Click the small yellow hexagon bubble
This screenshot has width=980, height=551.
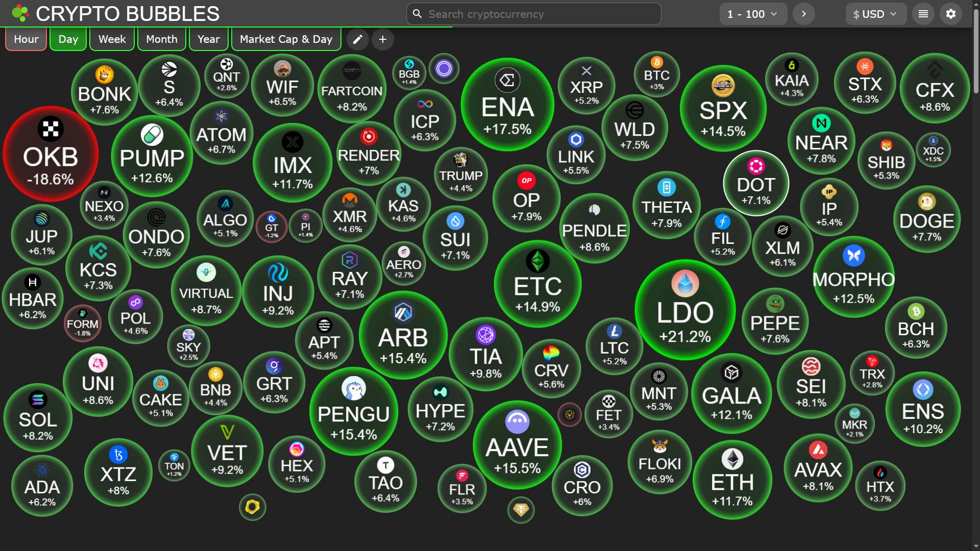[x=253, y=507]
